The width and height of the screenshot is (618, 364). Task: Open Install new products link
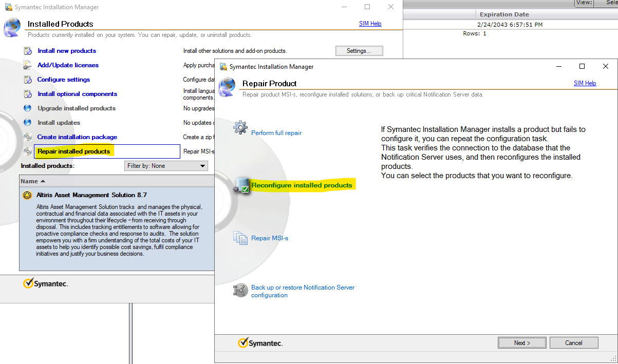pos(67,51)
